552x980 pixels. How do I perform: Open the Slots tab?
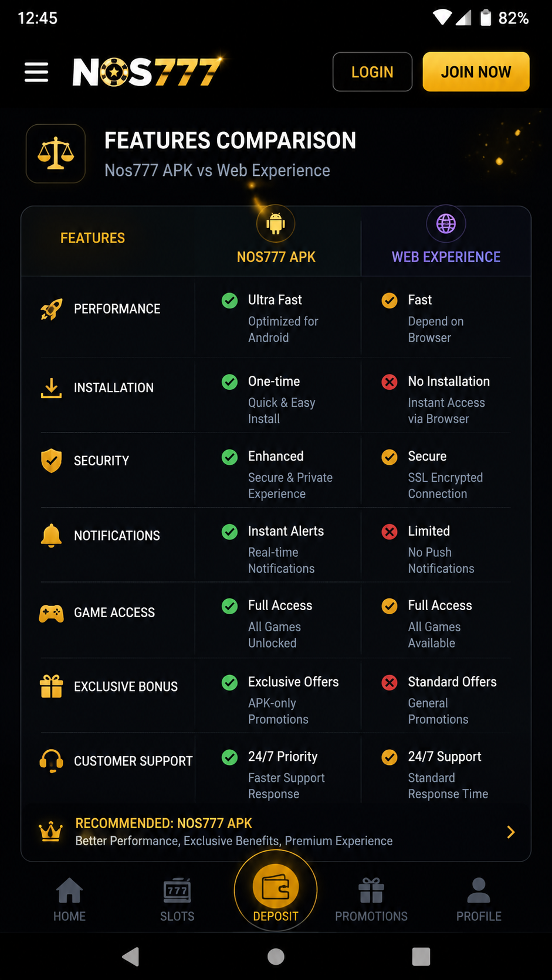(177, 900)
